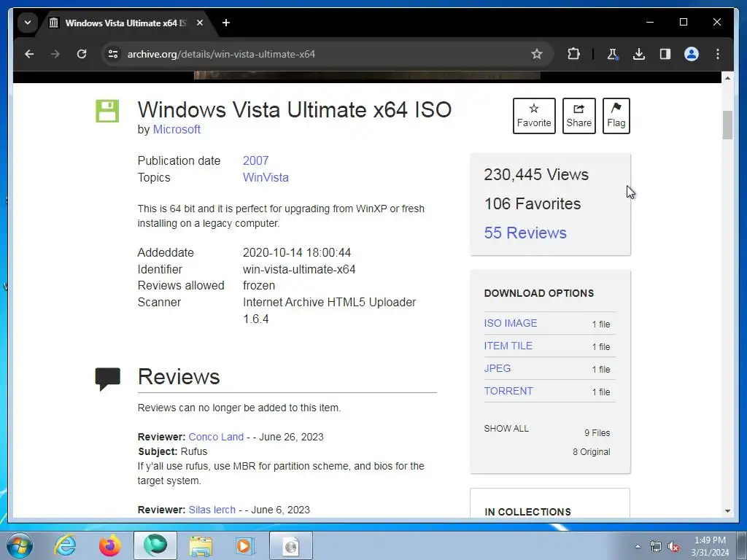Screen dimensions: 747x560
Task: Launch Firefox from the taskbar
Action: pyautogui.click(x=109, y=545)
